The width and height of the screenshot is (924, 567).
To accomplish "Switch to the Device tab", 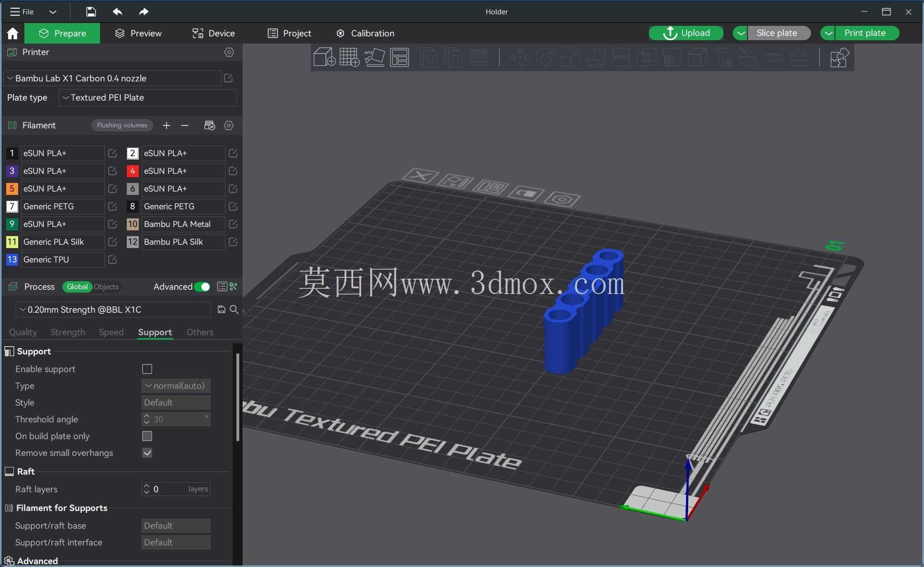I will [213, 33].
